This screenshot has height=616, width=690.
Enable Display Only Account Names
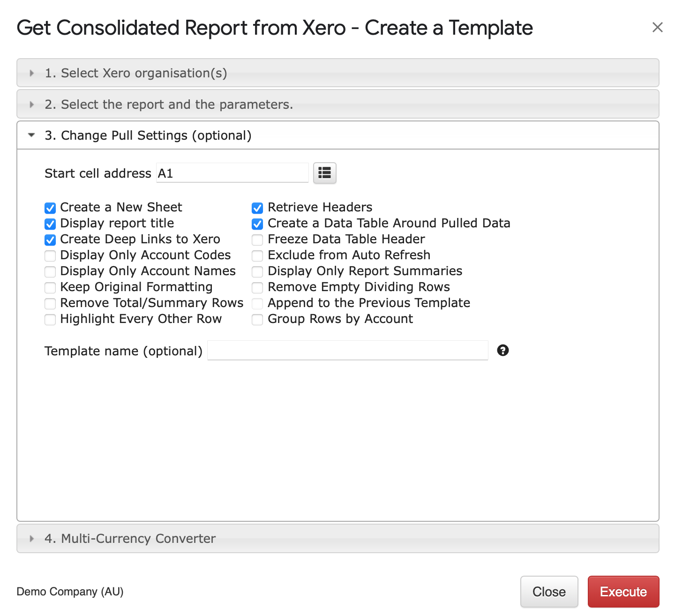50,271
